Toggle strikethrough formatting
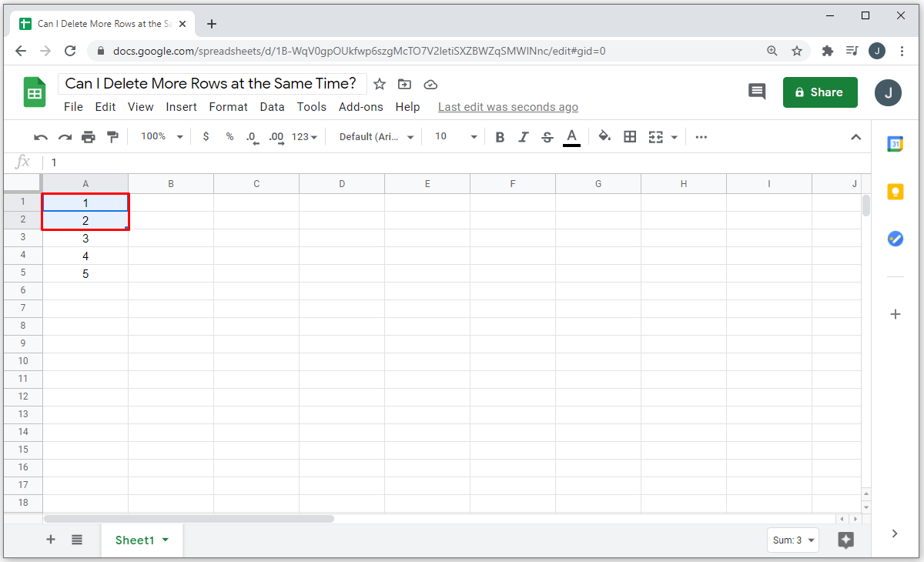 click(x=547, y=137)
